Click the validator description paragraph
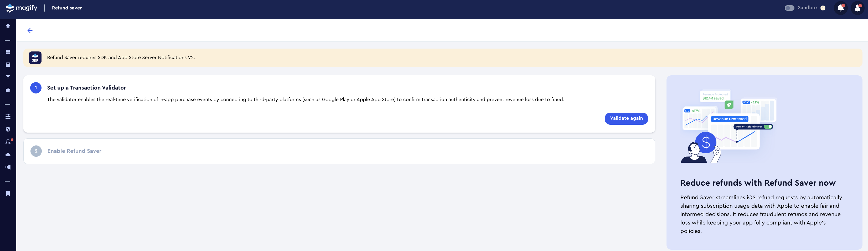Screen dimensions: 868x251 point(306,100)
